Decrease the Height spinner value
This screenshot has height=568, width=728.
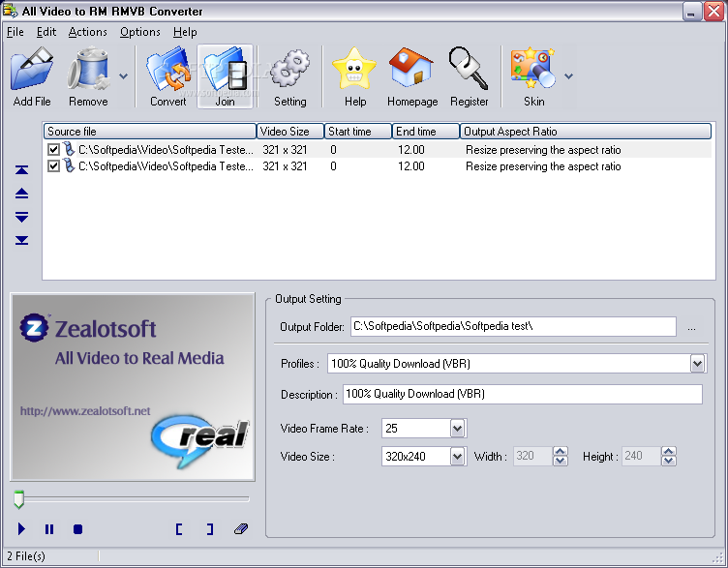(669, 461)
